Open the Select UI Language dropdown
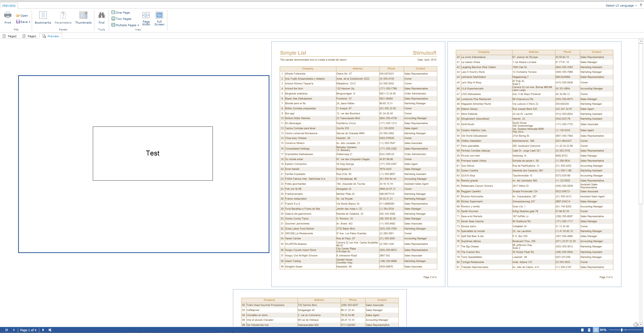Image resolution: width=644 pixels, height=333 pixels. click(621, 5)
